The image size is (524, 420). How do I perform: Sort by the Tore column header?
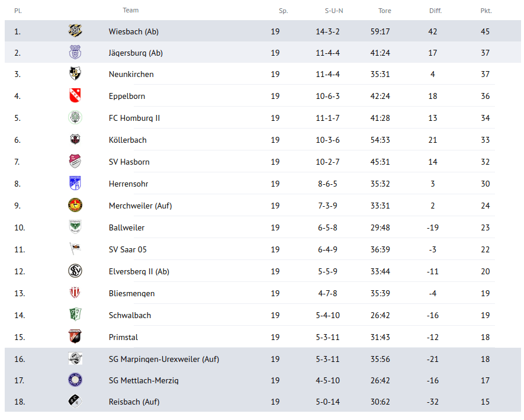click(x=385, y=11)
